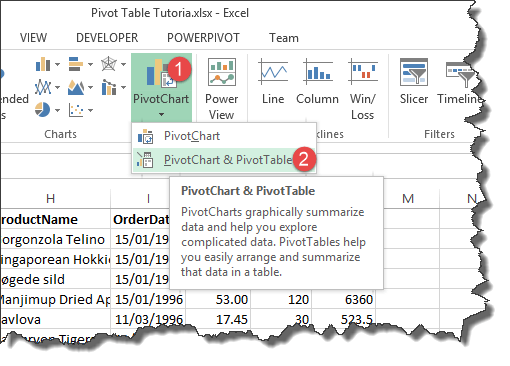Select column H header
510x366 pixels.
[56, 199]
